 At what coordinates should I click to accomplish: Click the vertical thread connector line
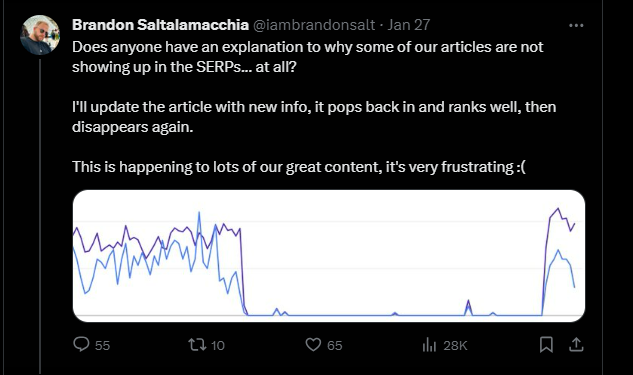tap(40, 216)
